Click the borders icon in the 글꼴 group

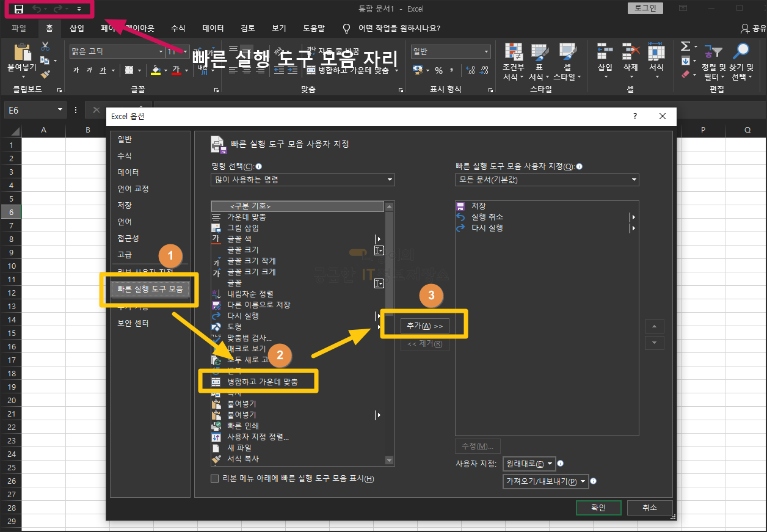pyautogui.click(x=129, y=70)
